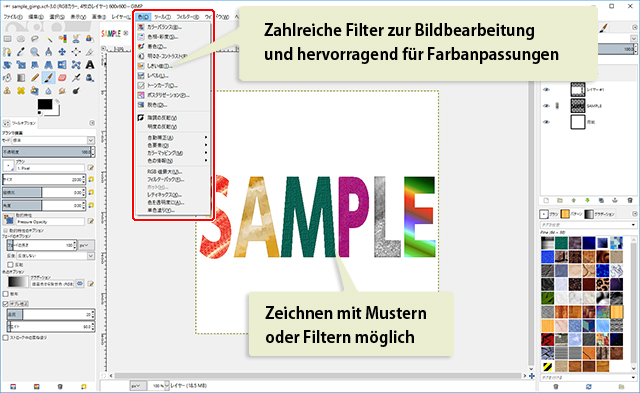
Task: Select the Color Picker eyedropper tool
Action: (x=21, y=52)
